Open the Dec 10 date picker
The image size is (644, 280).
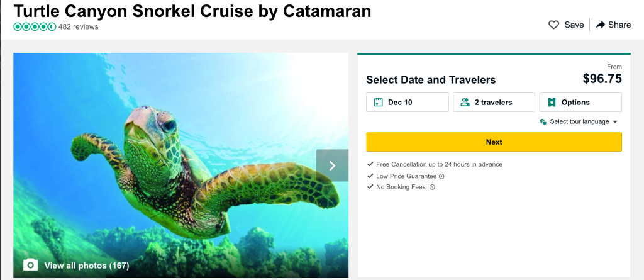pos(407,102)
